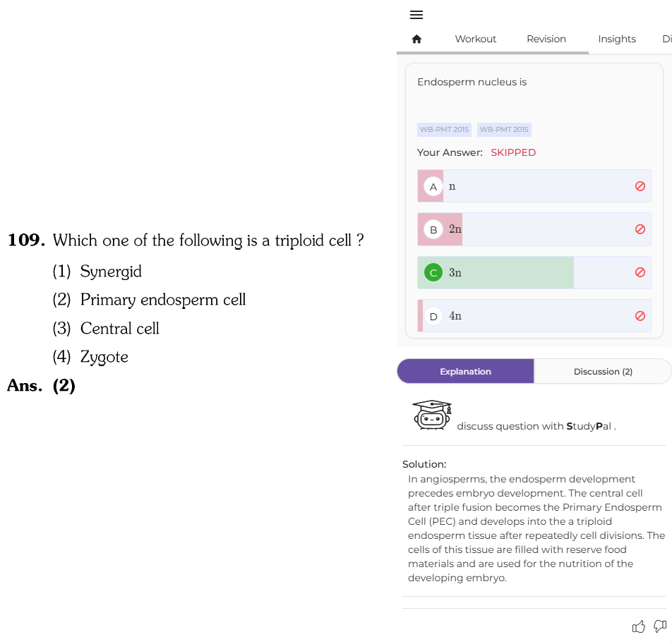672x644 pixels.
Task: Select the Explanation tab button
Action: (465, 371)
